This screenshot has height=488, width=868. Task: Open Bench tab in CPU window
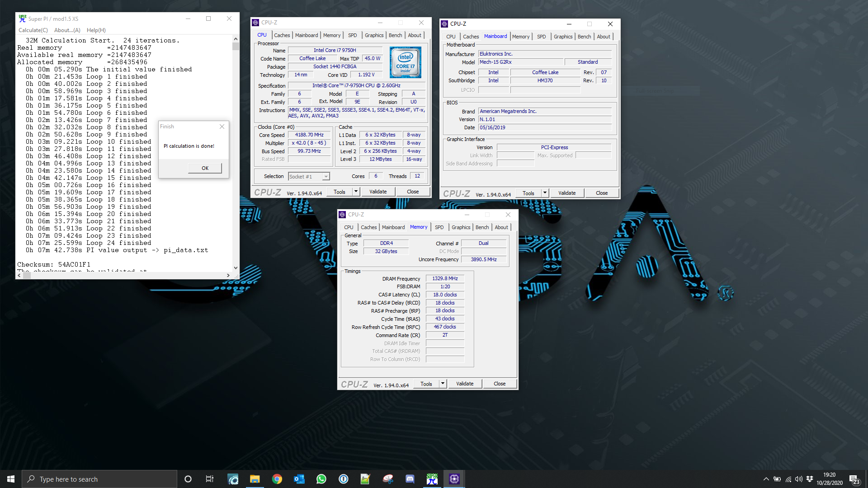(x=396, y=35)
